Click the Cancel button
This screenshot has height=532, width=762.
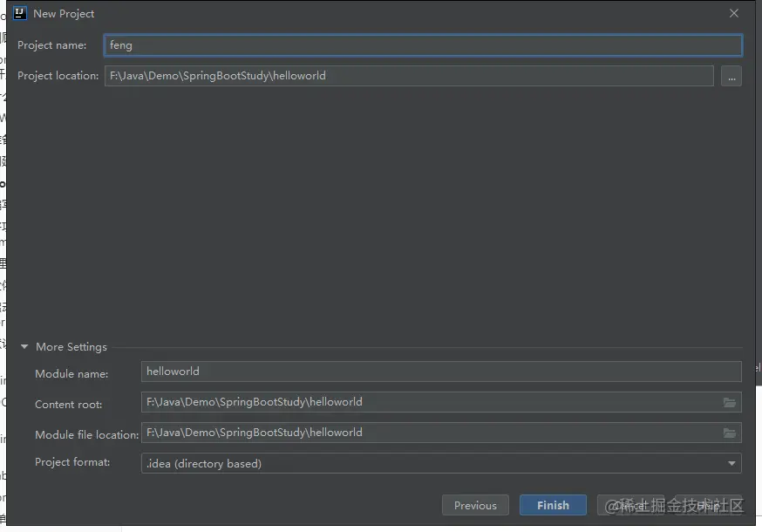(630, 505)
